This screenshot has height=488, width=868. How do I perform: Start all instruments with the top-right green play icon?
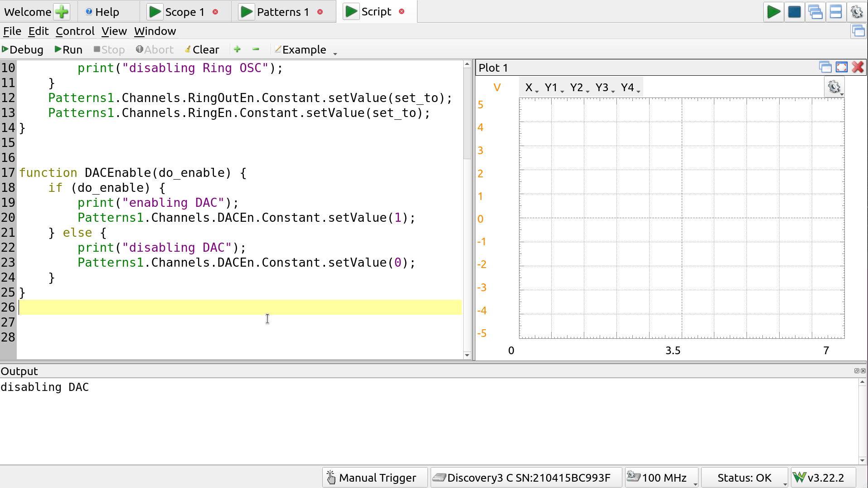pos(773,12)
